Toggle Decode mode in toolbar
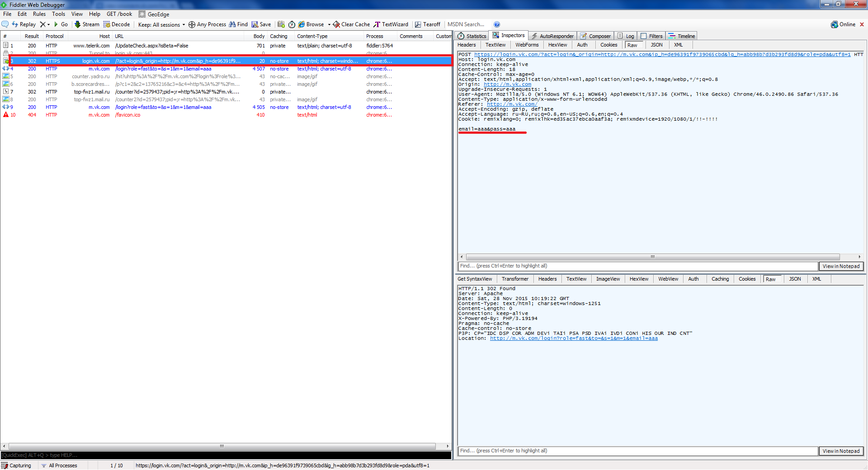 tap(117, 24)
